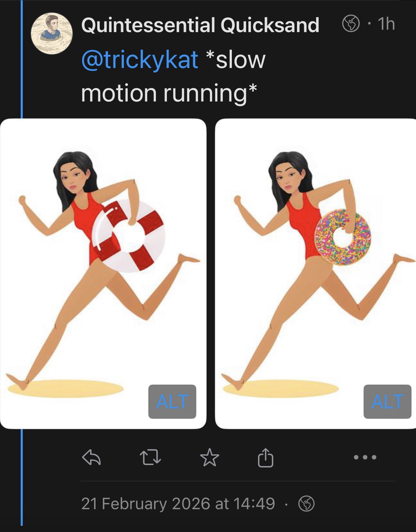
Task: Open Quintessential Quicksand's avatar
Action: (52, 33)
